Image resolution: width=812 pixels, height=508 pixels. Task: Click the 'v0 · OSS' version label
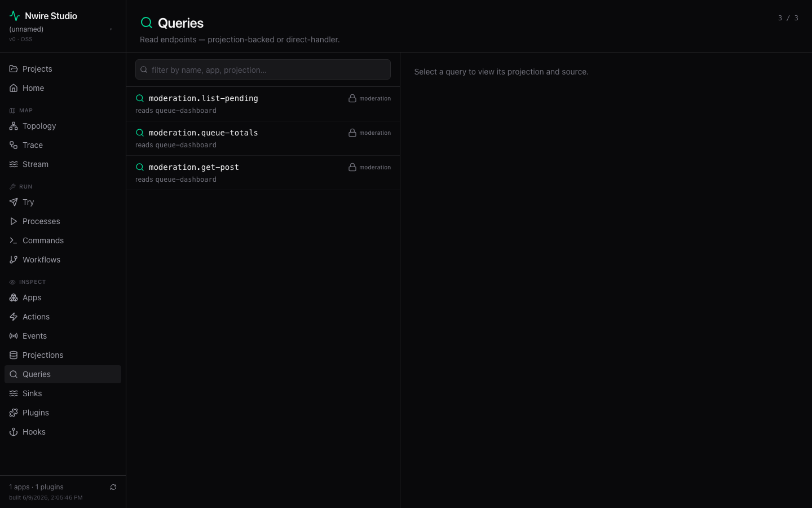pyautogui.click(x=21, y=40)
